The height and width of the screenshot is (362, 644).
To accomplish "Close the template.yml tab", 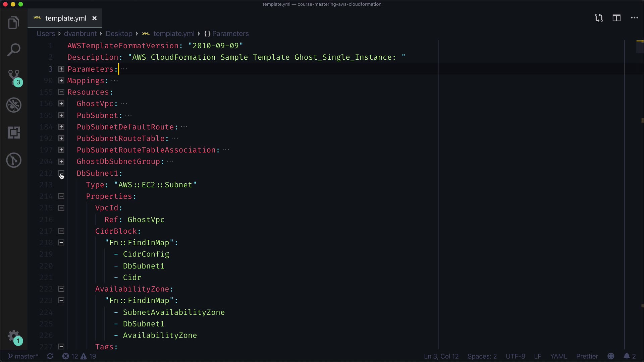I will tap(95, 18).
